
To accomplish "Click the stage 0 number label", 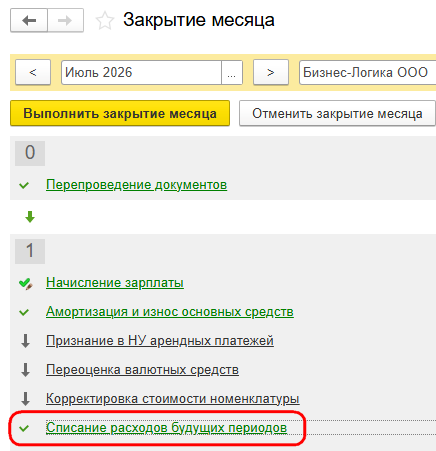I will [30, 153].
